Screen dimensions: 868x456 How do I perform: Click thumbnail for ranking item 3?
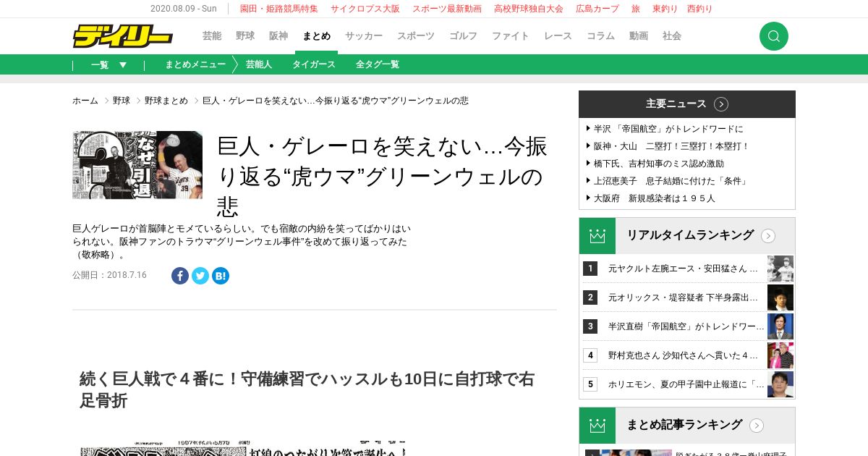click(780, 326)
